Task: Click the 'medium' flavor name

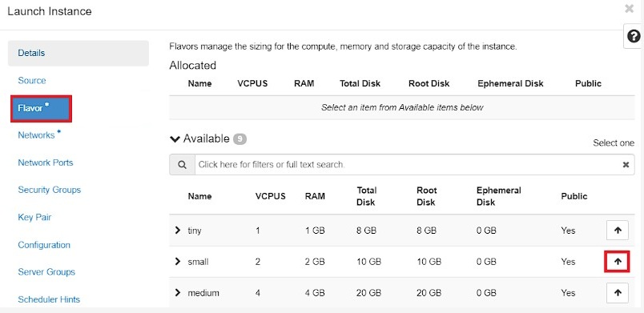Action: click(x=203, y=293)
